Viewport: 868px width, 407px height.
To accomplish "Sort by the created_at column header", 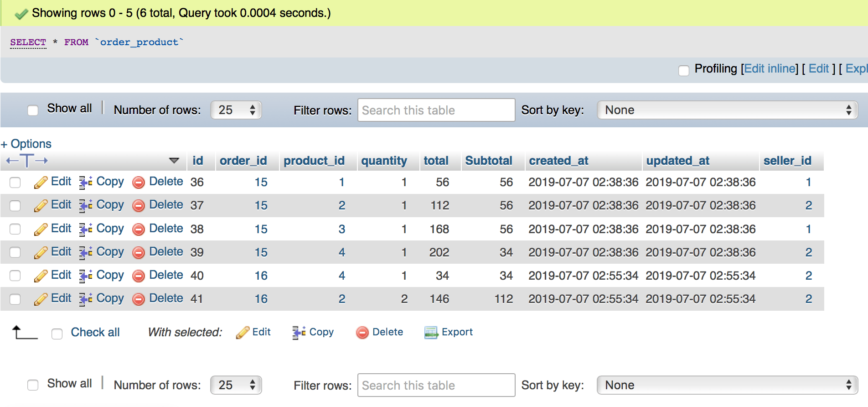I will pos(559,161).
